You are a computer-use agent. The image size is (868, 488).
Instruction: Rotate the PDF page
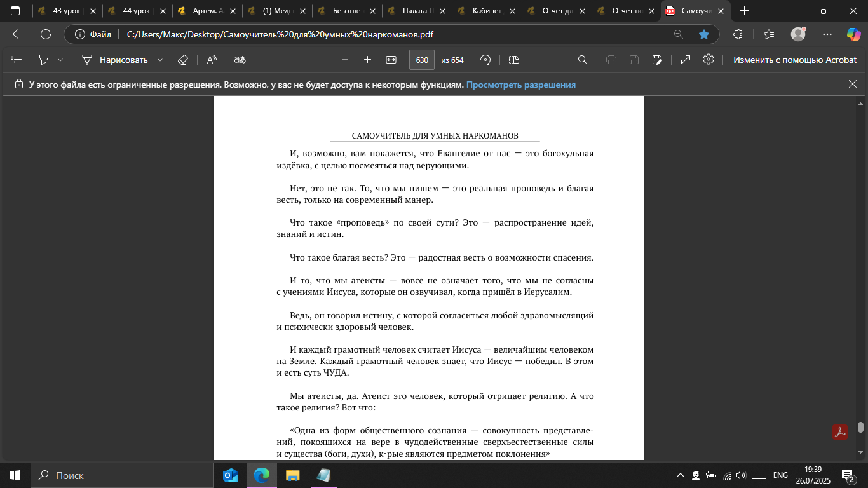tap(486, 60)
